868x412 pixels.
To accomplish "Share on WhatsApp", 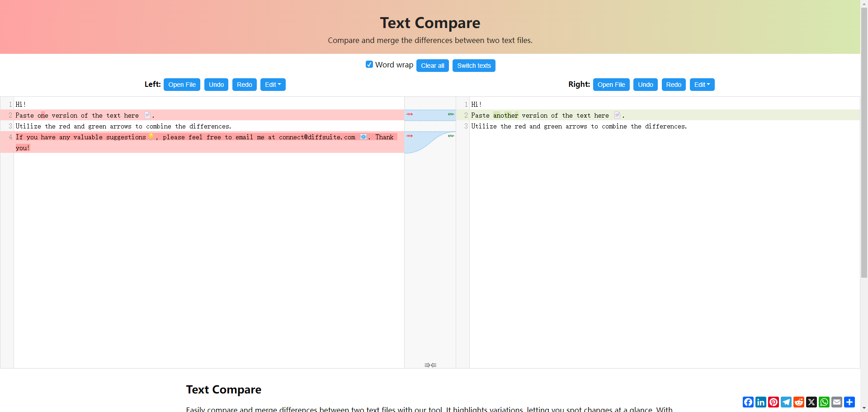I will tap(825, 402).
